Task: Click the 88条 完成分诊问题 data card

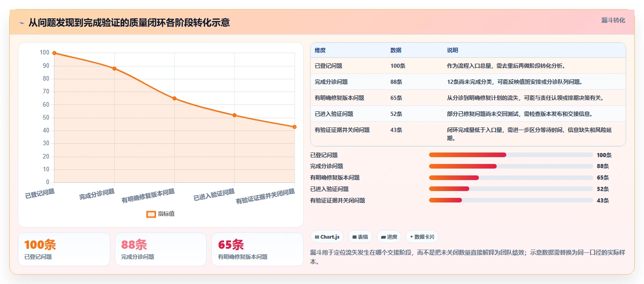Action: click(x=161, y=249)
